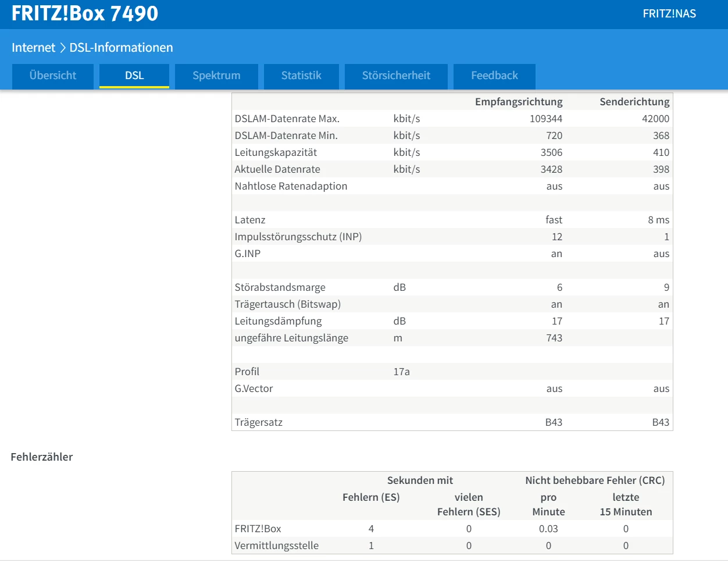728x570 pixels.
Task: Click the G.Vector row label
Action: pos(254,389)
